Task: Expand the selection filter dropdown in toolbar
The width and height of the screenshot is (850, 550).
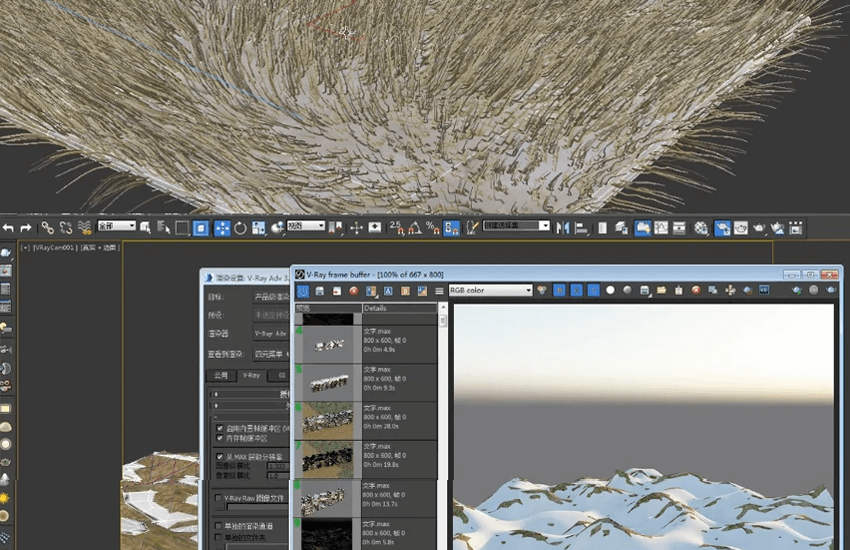Action: [x=116, y=227]
